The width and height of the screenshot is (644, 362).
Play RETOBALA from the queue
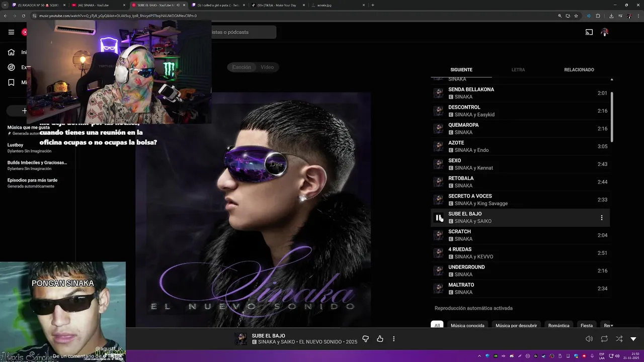pyautogui.click(x=520, y=182)
